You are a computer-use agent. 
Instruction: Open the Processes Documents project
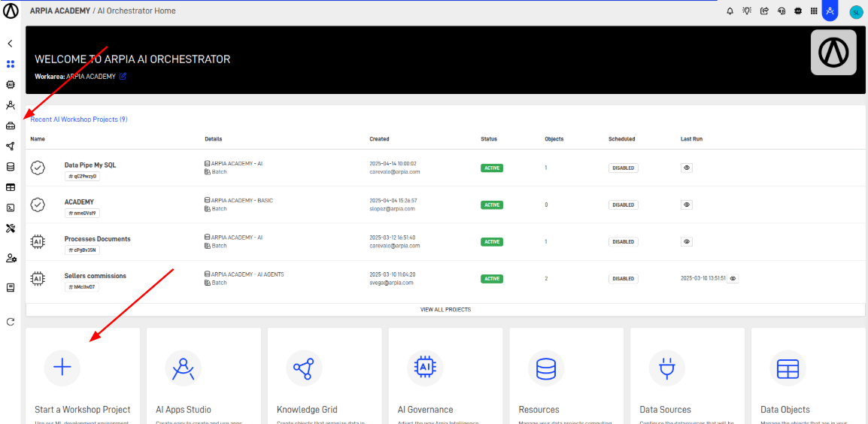point(98,239)
